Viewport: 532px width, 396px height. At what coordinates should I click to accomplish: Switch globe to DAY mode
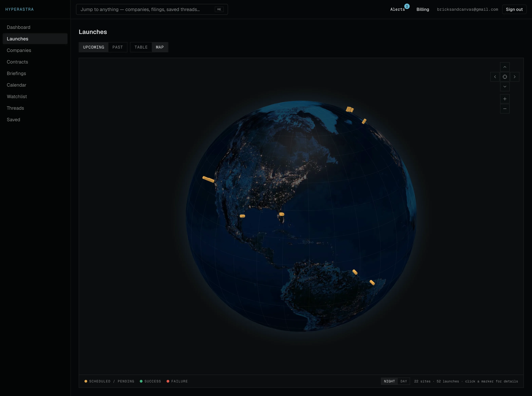(x=404, y=381)
